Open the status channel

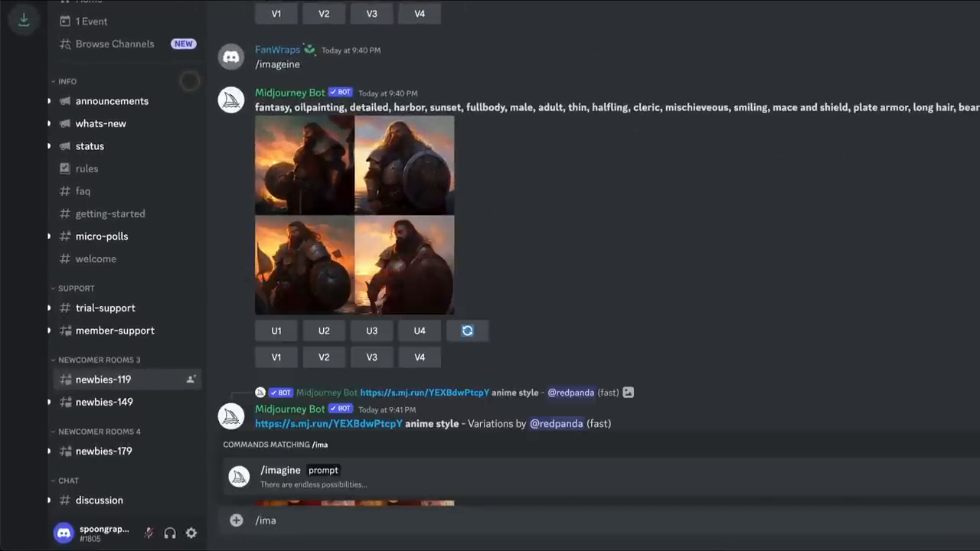(x=90, y=146)
